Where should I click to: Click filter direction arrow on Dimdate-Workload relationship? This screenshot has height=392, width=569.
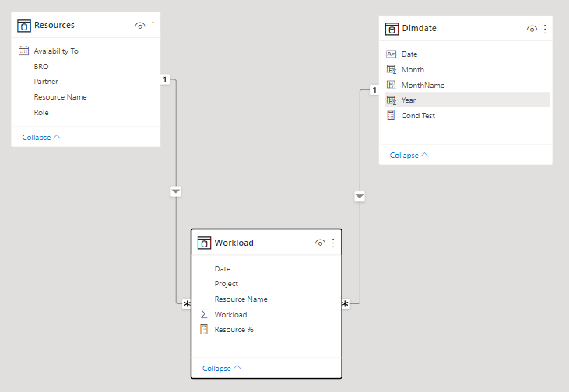pyautogui.click(x=360, y=197)
